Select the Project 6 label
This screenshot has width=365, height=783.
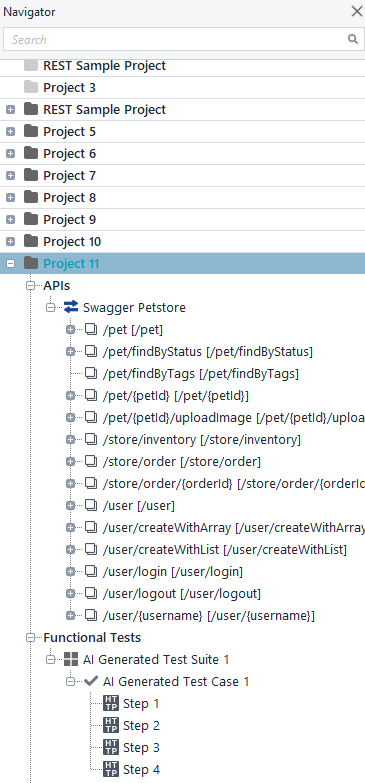pos(69,153)
